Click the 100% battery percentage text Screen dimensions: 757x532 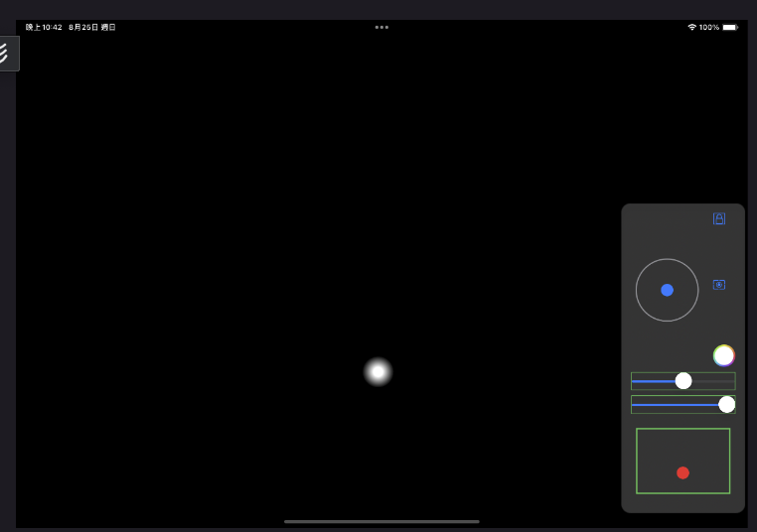(x=709, y=27)
